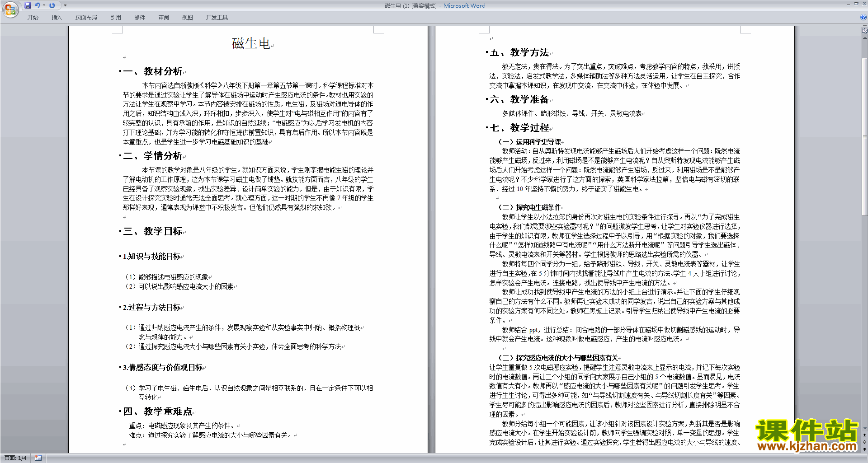Toggle the ruler icon above the scrollbar
Screen dimensions: 868x463
865,31
